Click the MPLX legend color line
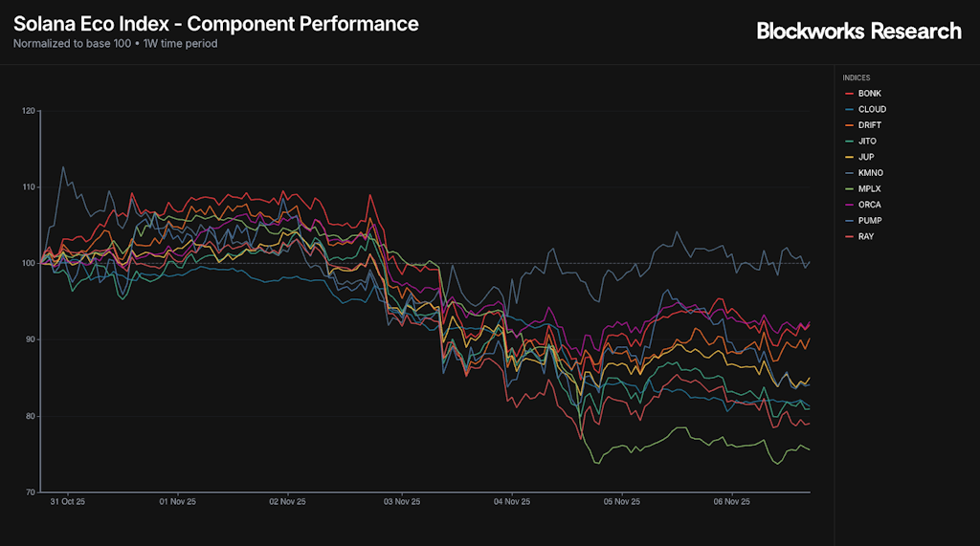The width and height of the screenshot is (980, 546). coord(849,189)
